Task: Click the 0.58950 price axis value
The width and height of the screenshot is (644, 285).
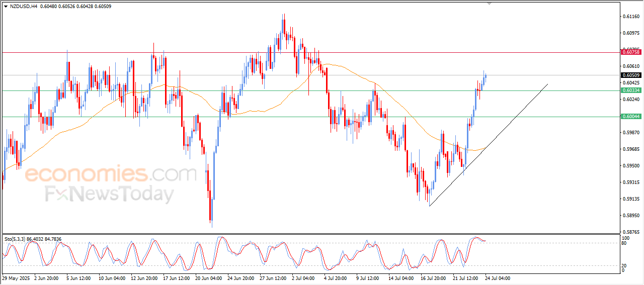Action: click(631, 216)
